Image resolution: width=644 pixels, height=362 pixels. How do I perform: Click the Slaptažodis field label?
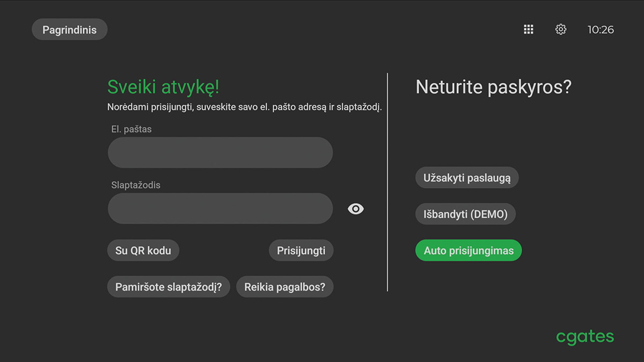(136, 185)
